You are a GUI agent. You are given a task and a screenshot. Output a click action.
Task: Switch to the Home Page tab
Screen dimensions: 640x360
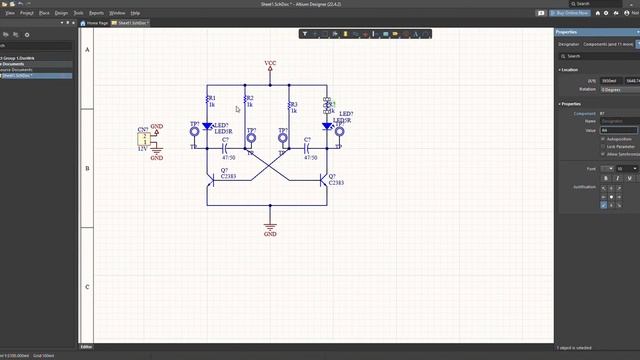[x=94, y=23]
